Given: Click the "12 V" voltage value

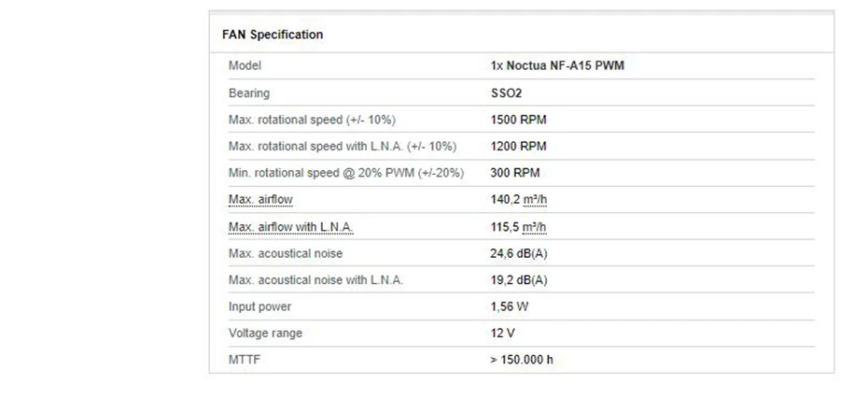Looking at the screenshot, I should [x=502, y=334].
